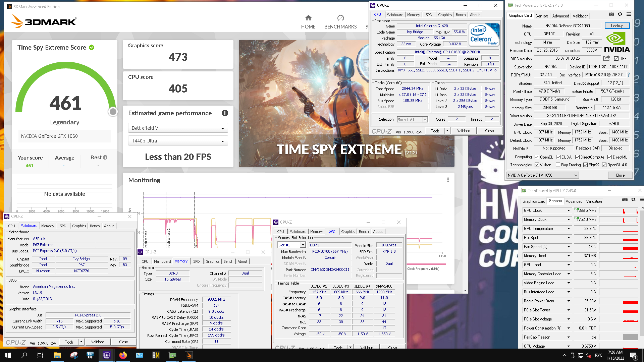Open the About tab in CPU-Z SPD window
The width and height of the screenshot is (644, 362).
point(378,232)
